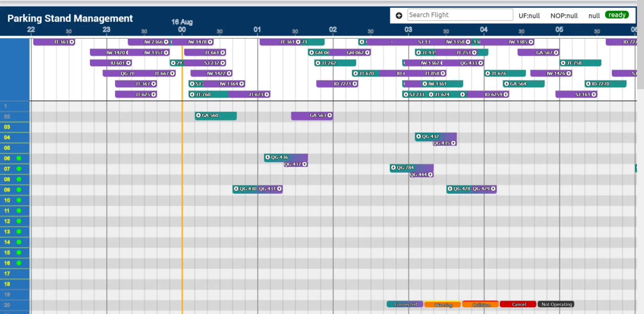Click the departure icon on JT-363 bar
The height and width of the screenshot is (314, 644).
72,42
